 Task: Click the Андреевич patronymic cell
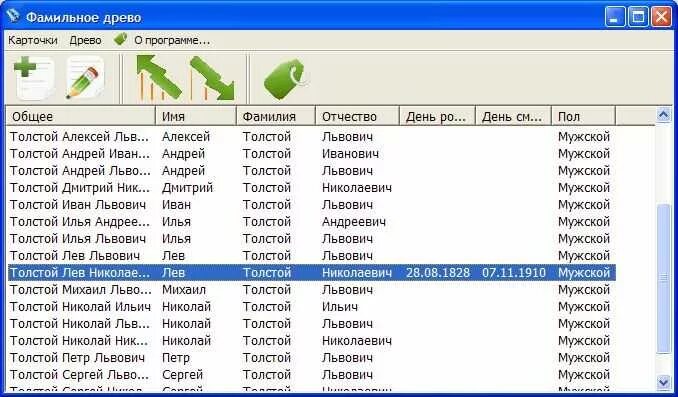tap(354, 222)
